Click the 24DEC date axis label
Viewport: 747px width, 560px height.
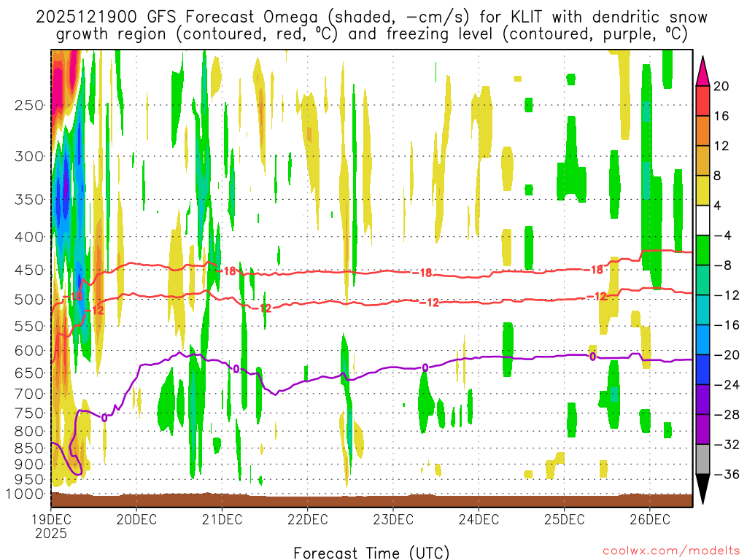(479, 519)
